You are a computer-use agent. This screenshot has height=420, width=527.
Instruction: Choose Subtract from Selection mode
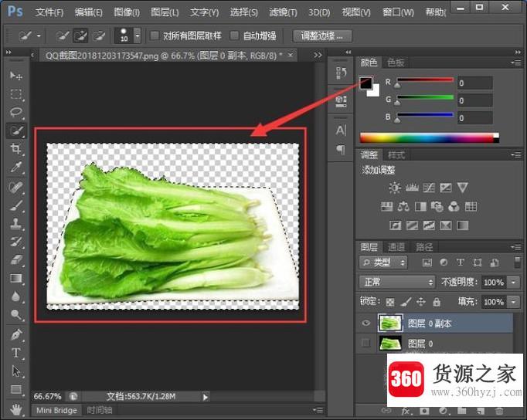coord(99,36)
